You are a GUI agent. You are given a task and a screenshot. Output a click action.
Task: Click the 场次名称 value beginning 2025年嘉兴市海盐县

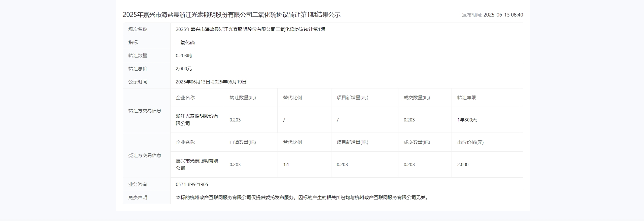click(250, 29)
